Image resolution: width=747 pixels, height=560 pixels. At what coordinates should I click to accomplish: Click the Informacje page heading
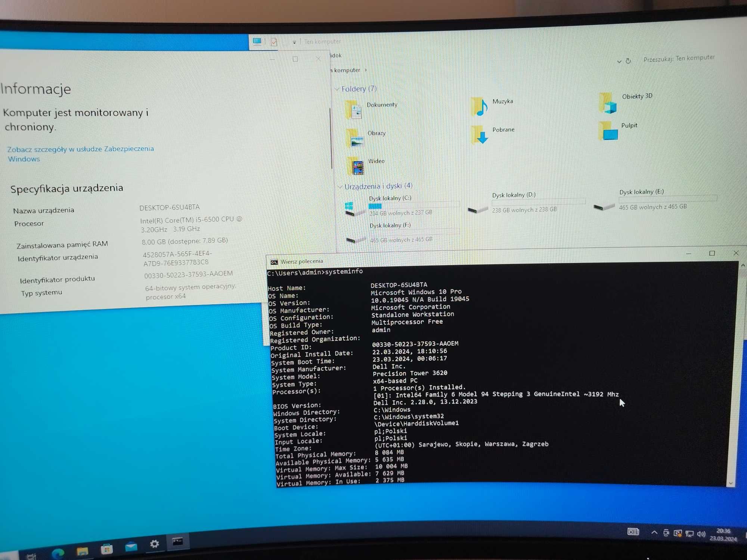(35, 89)
